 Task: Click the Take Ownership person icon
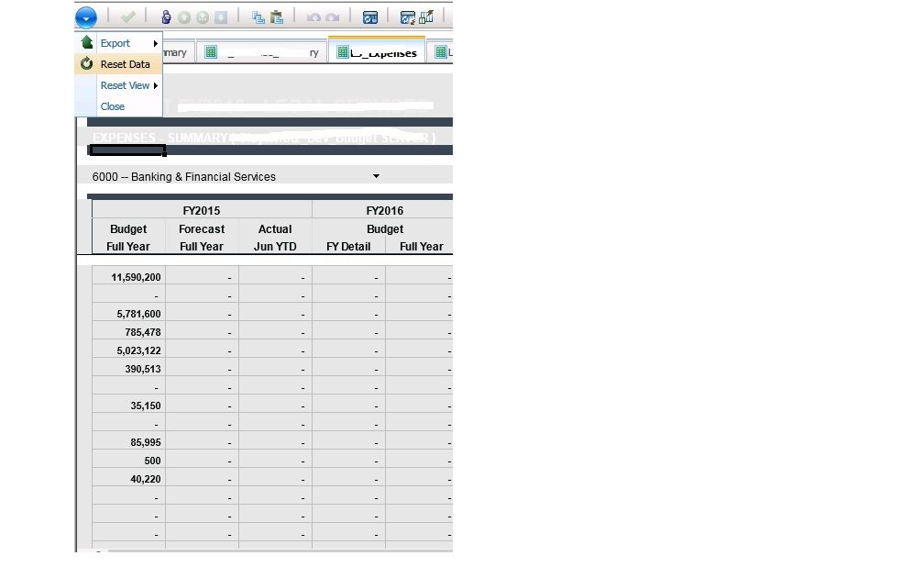point(166,17)
